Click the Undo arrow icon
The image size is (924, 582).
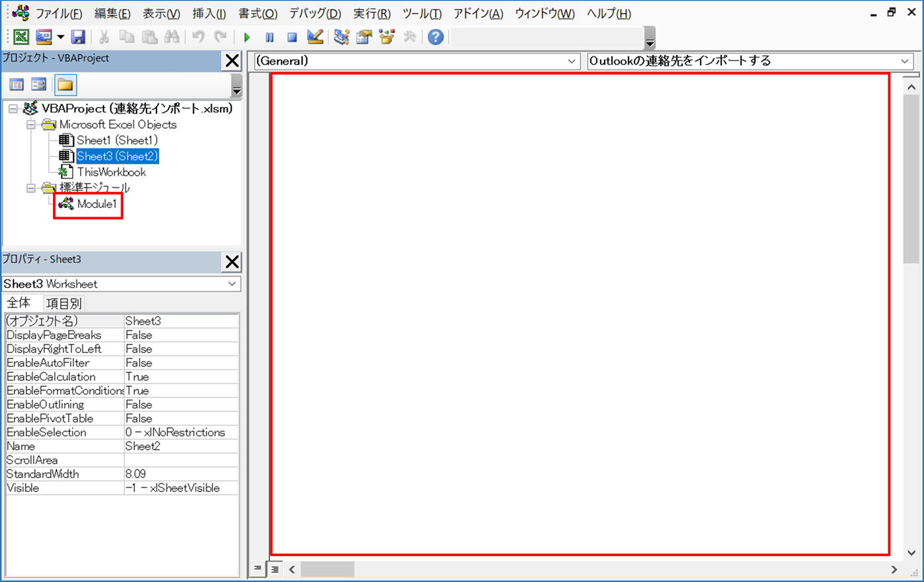coord(198,37)
